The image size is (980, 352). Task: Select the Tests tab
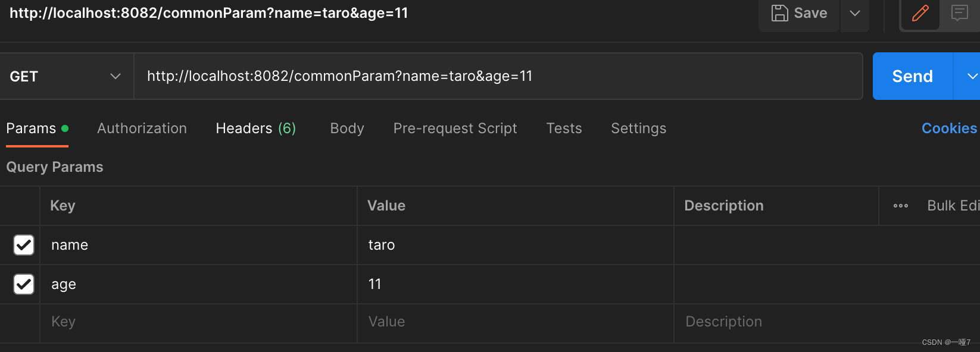tap(564, 128)
